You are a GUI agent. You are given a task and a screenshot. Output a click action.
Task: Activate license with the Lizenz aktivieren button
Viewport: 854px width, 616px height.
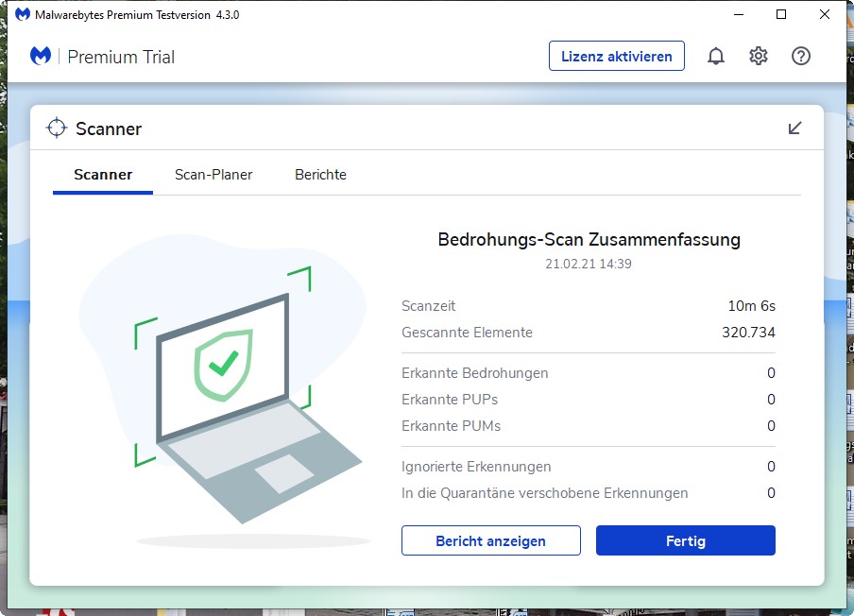coord(616,56)
